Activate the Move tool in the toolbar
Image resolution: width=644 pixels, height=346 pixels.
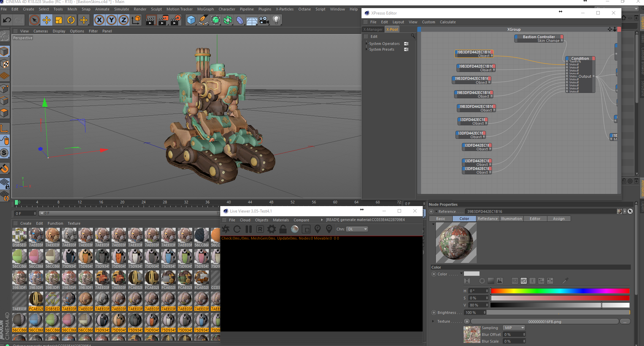(x=47, y=20)
